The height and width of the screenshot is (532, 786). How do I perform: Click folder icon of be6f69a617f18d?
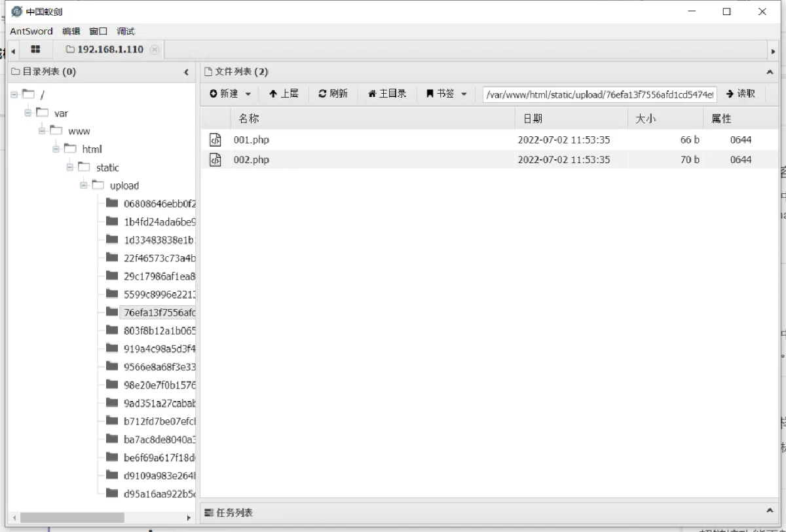pos(112,457)
